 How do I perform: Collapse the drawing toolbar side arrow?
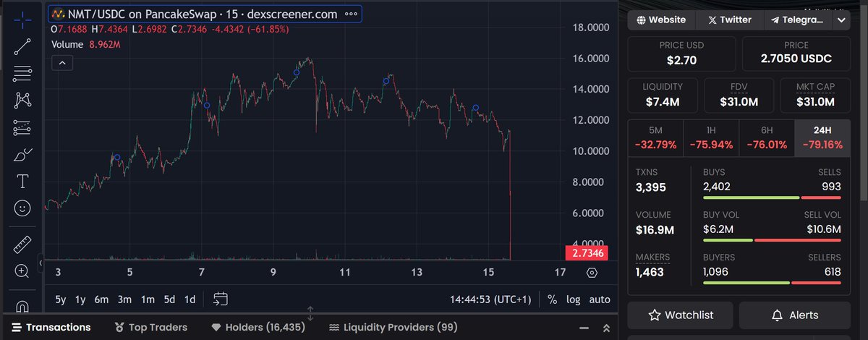pos(41,263)
